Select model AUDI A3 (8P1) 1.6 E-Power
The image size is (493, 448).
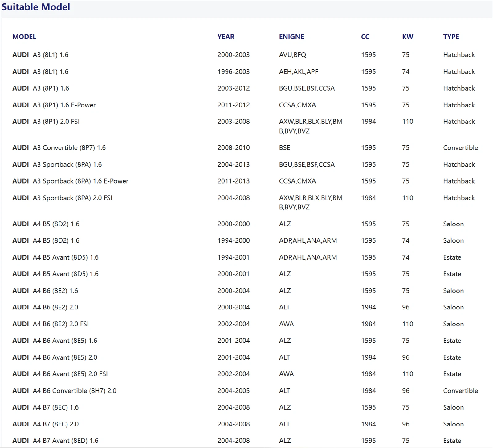pyautogui.click(x=54, y=105)
